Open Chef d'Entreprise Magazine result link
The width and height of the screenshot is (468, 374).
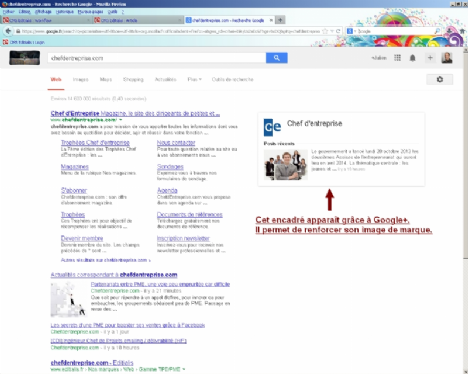[x=135, y=113]
